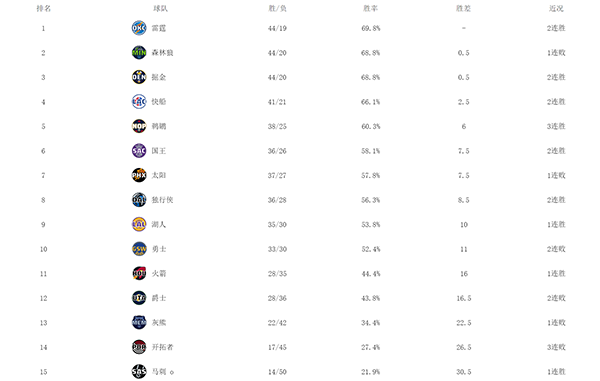Click the PHX Suns team logo
600x381 pixels.
[139, 175]
